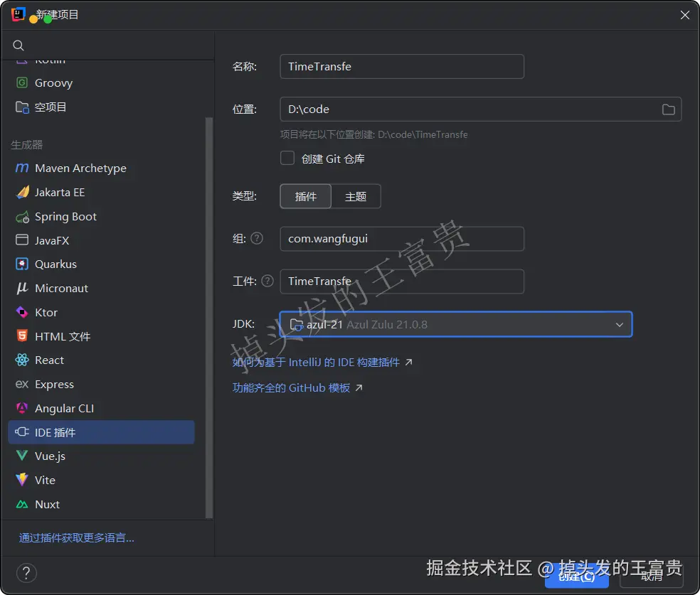Browse for location with folder icon
This screenshot has height=595, width=700.
pyautogui.click(x=668, y=109)
